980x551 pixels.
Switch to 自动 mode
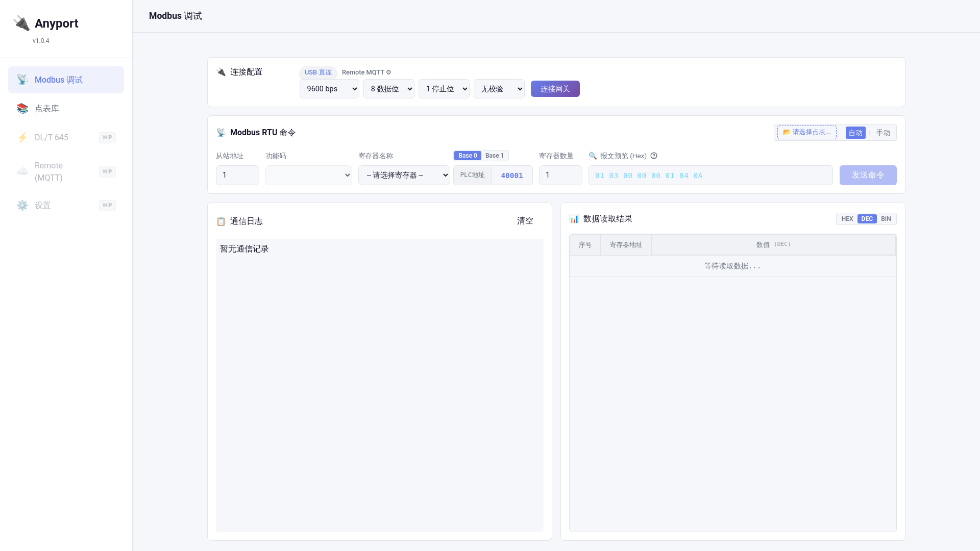coord(855,133)
